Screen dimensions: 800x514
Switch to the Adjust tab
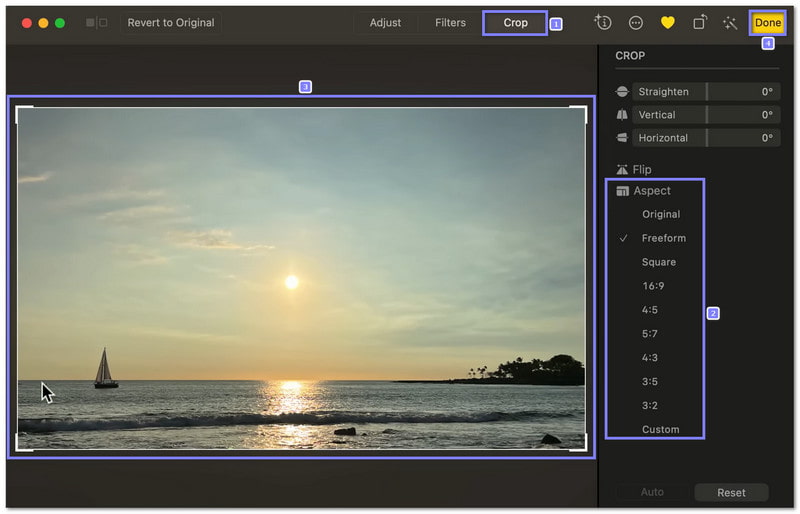pyautogui.click(x=385, y=22)
